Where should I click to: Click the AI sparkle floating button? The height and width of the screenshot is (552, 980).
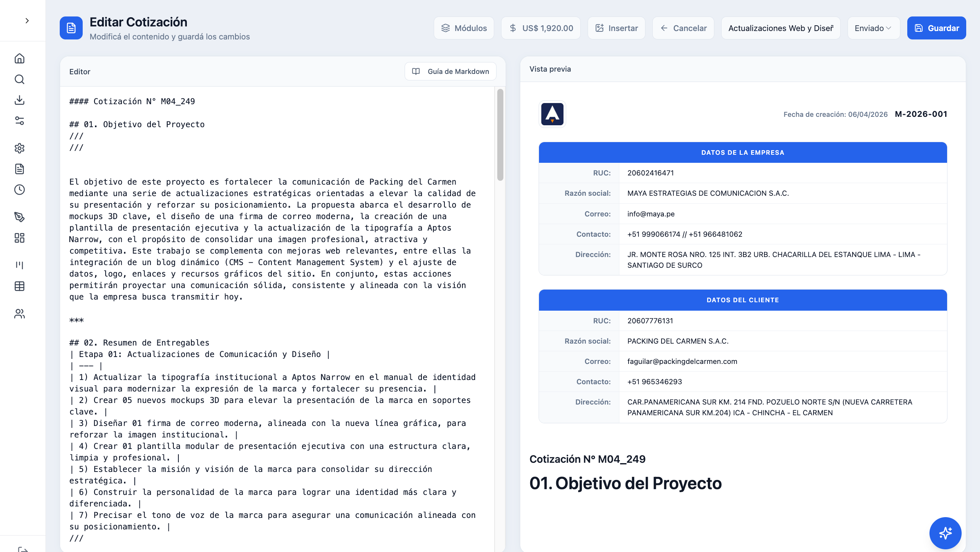(945, 533)
